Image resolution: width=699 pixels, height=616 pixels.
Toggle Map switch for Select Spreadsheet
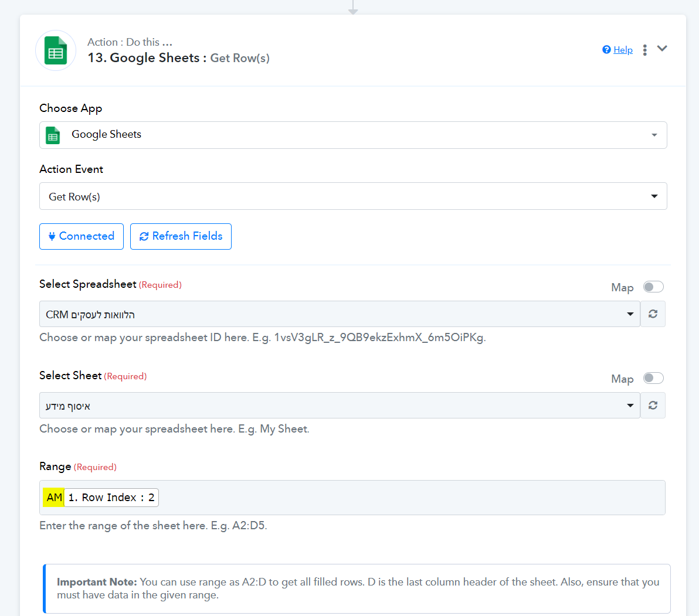point(653,287)
